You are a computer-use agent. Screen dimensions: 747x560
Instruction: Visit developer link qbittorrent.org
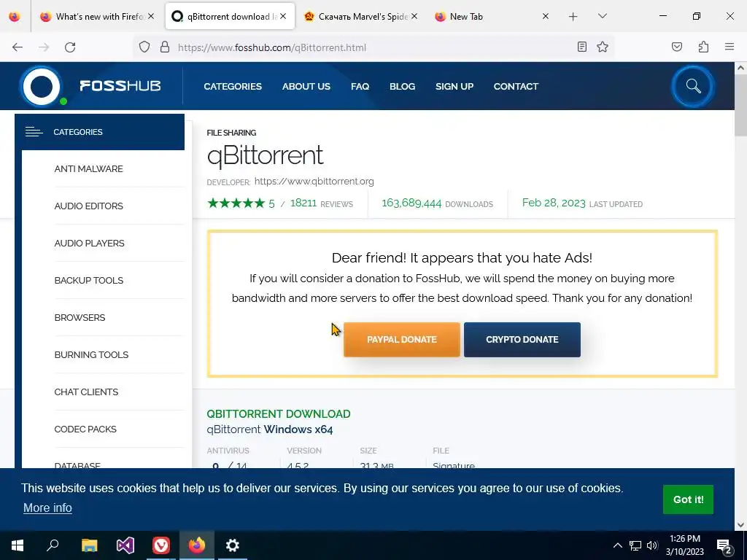tap(314, 182)
